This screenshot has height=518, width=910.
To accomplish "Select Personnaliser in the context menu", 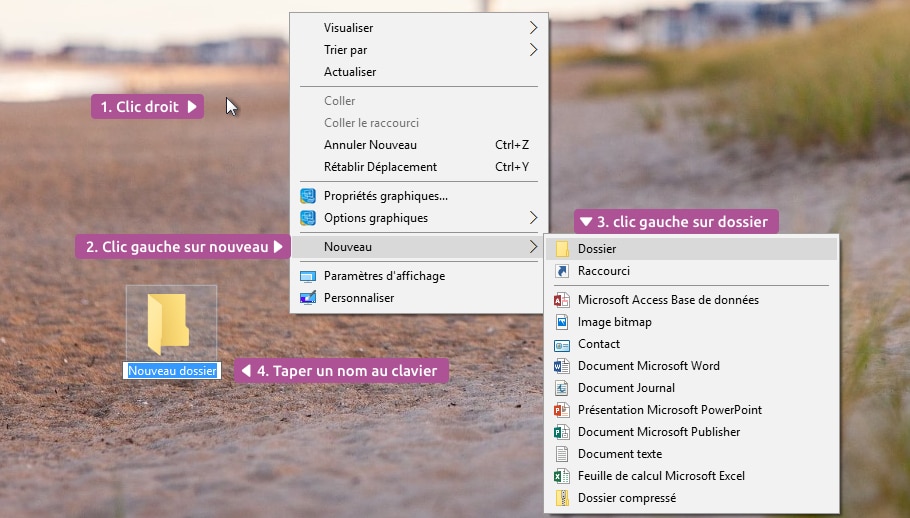I will pos(359,298).
